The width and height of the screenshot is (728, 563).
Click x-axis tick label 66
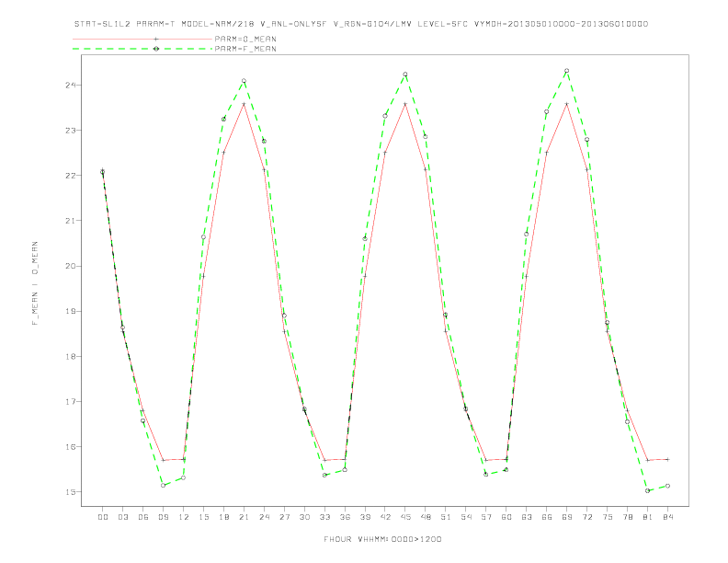click(x=547, y=517)
